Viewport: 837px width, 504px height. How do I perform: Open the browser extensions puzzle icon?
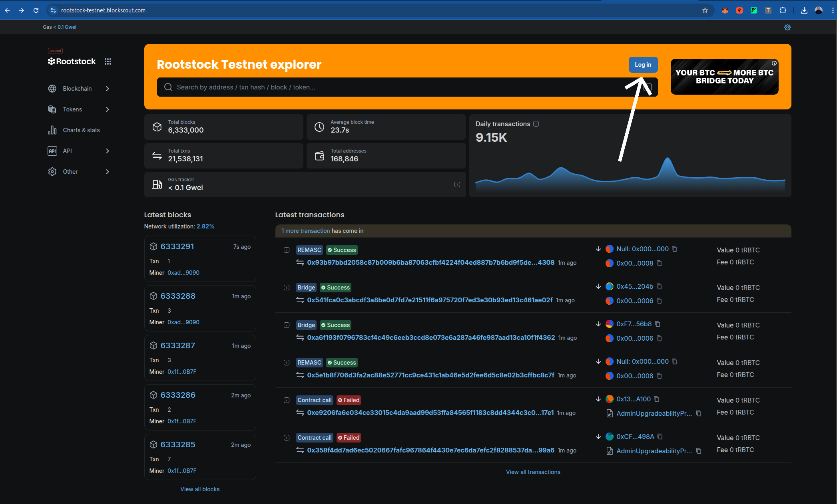(x=783, y=10)
